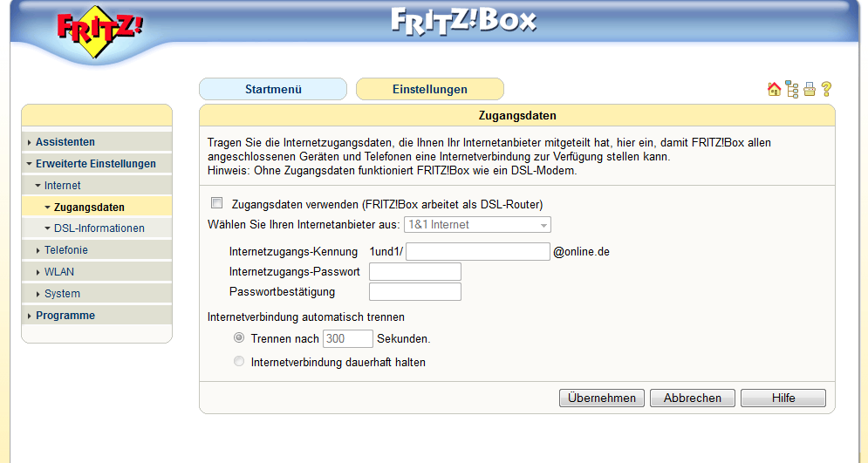The height and width of the screenshot is (463, 868).
Task: Open DSL-Informationen in the sidebar
Action: (x=97, y=228)
